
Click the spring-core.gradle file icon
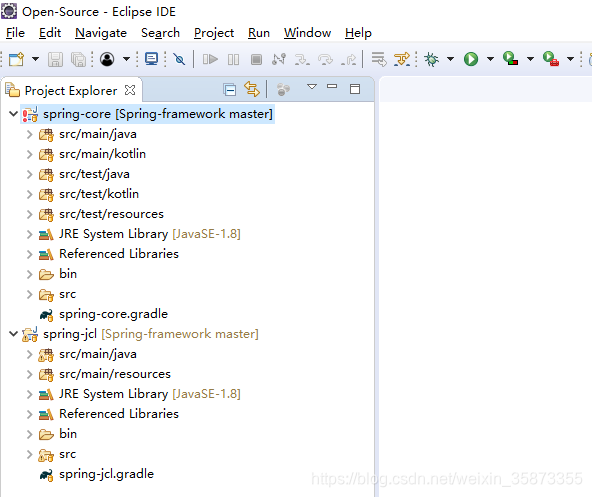point(46,315)
